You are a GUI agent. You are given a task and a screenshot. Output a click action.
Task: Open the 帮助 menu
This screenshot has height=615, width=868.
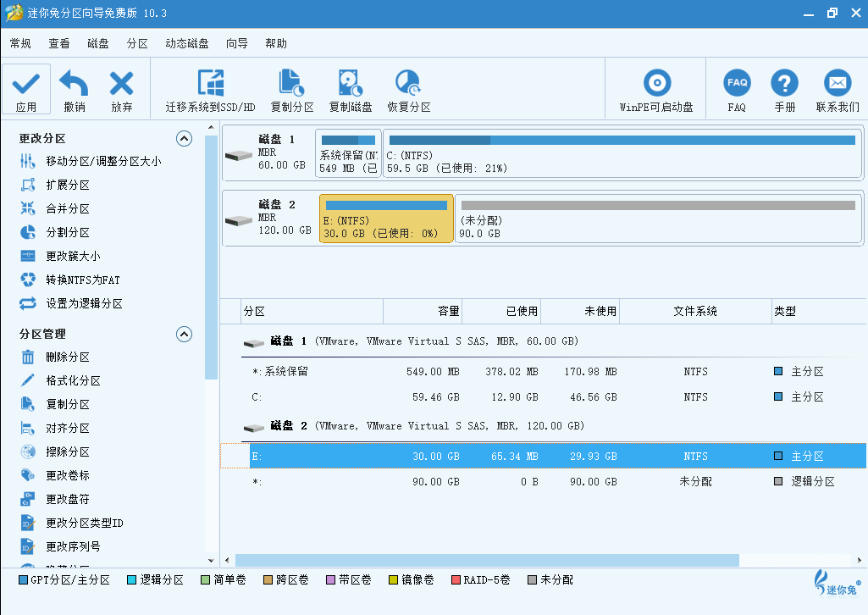click(x=276, y=44)
